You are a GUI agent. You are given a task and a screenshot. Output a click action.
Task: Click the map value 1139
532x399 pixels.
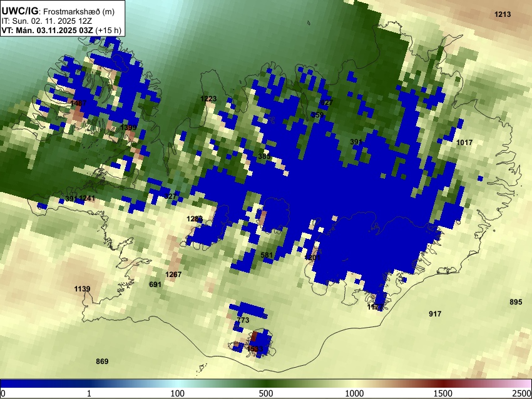pyautogui.click(x=82, y=289)
